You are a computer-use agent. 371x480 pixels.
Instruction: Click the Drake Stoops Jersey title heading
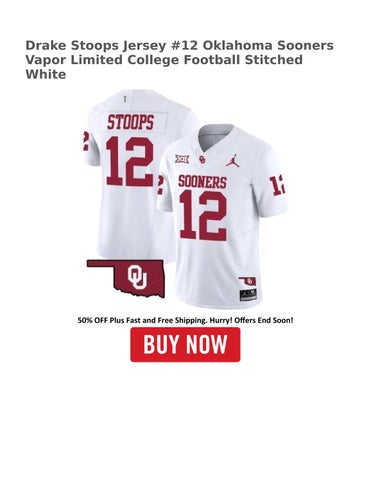pyautogui.click(x=180, y=60)
